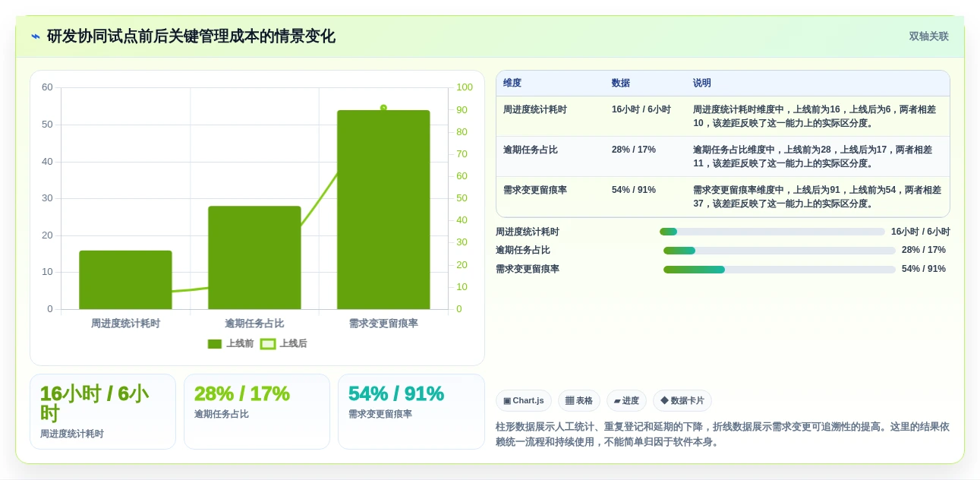Click progress value 16小时 / 6小时 beside bar

tap(920, 232)
